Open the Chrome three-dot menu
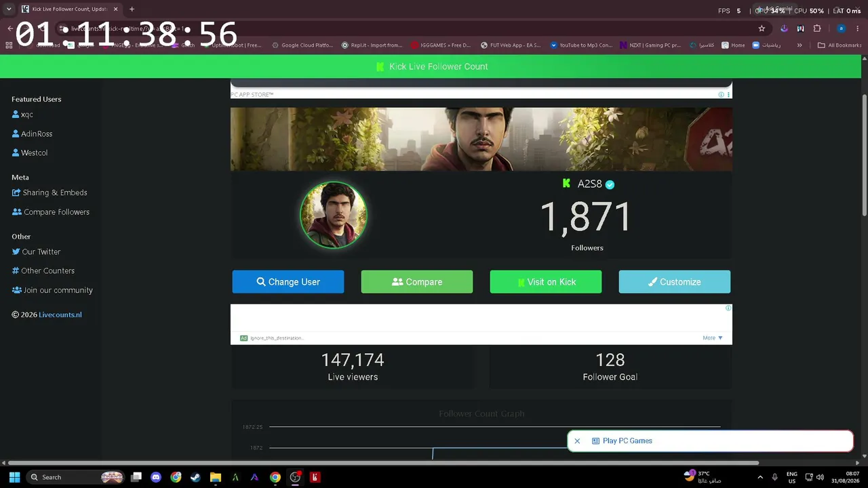Viewport: 868px width, 488px height. 859,28
